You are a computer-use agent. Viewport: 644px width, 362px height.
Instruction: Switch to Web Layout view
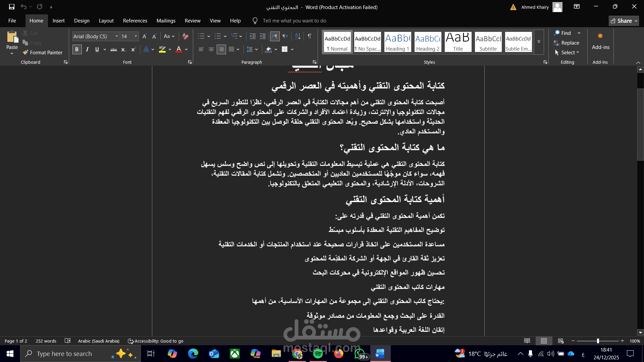(560, 341)
